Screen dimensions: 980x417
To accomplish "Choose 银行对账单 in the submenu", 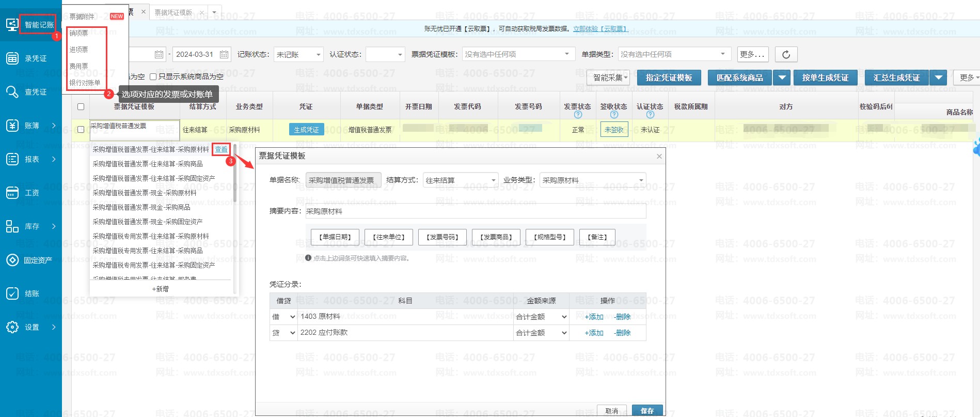I will (85, 83).
